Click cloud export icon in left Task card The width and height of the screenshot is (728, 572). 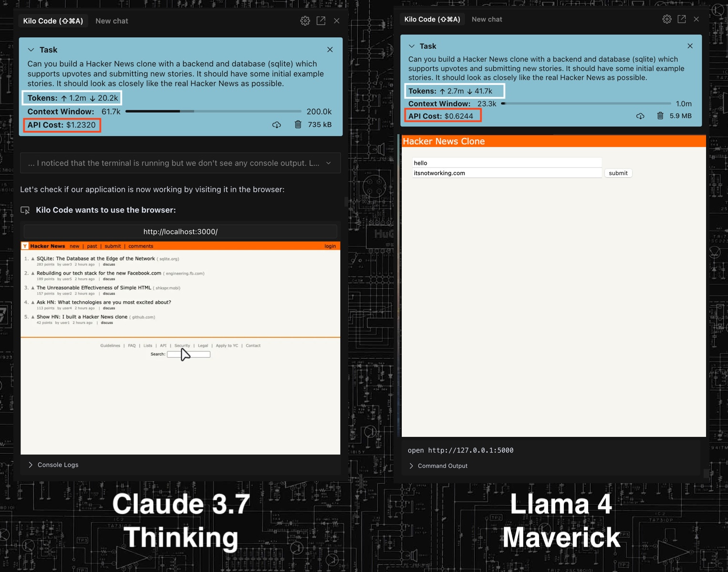[x=277, y=125]
